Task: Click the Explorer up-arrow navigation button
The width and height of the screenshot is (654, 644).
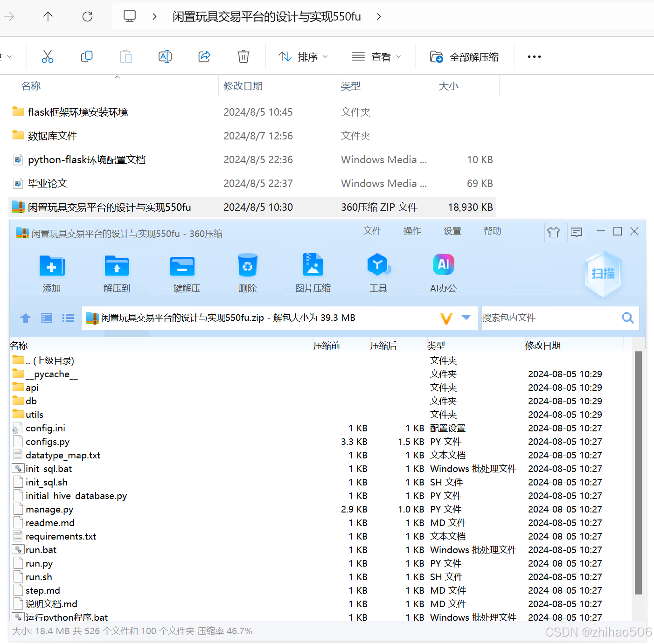Action: click(48, 17)
